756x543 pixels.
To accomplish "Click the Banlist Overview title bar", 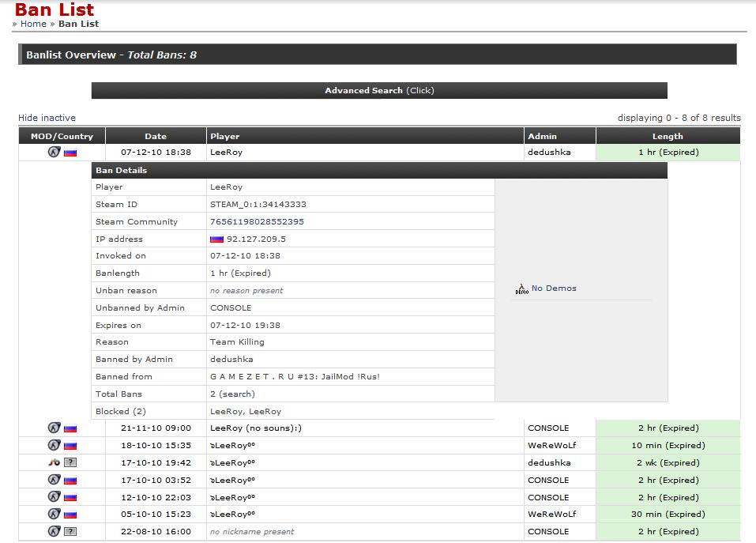I will pyautogui.click(x=378, y=55).
